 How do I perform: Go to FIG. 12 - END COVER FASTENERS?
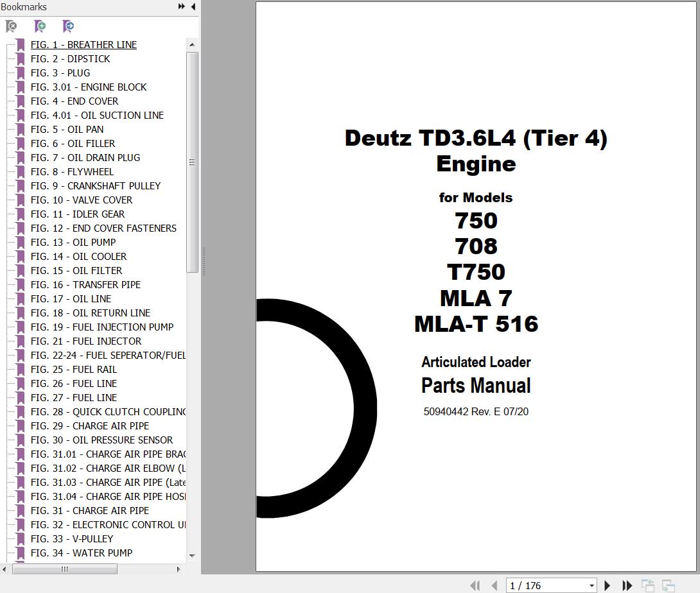click(x=103, y=228)
